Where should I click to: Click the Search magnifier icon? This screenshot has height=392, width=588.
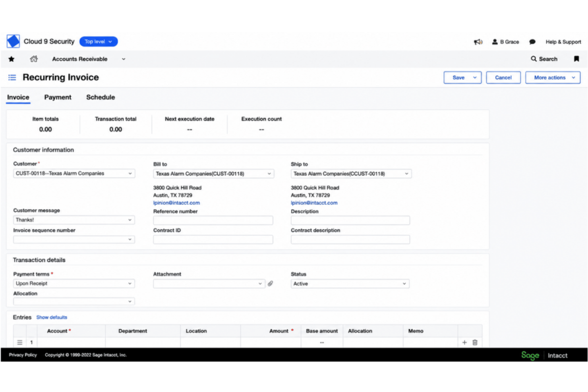coord(534,59)
